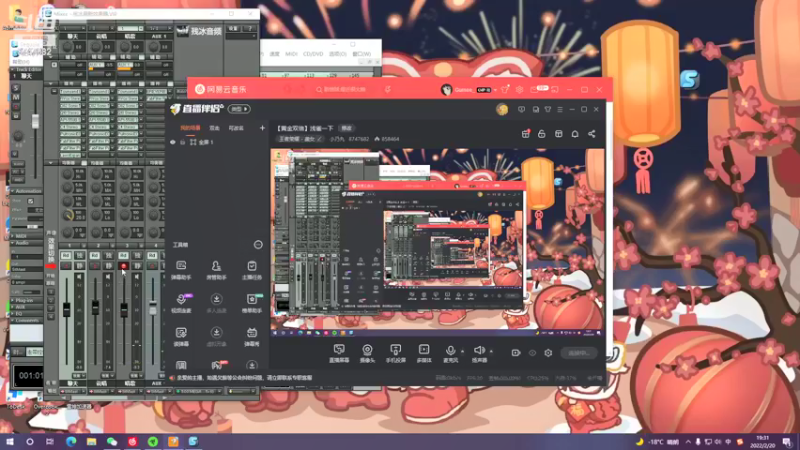Open the 选项(O) menu in background window

tap(338, 54)
